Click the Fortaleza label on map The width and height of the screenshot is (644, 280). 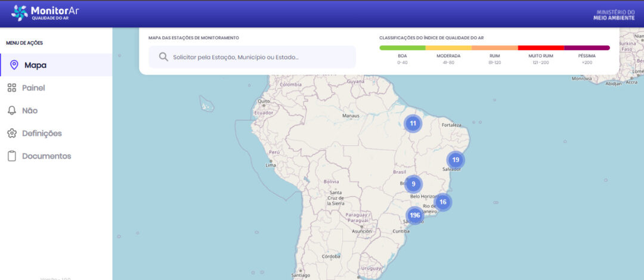pos(451,125)
